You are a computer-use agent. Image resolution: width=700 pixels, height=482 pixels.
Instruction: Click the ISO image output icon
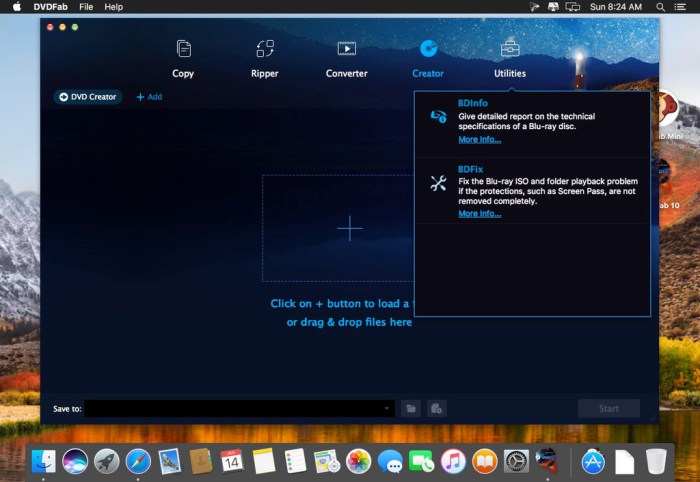click(437, 408)
